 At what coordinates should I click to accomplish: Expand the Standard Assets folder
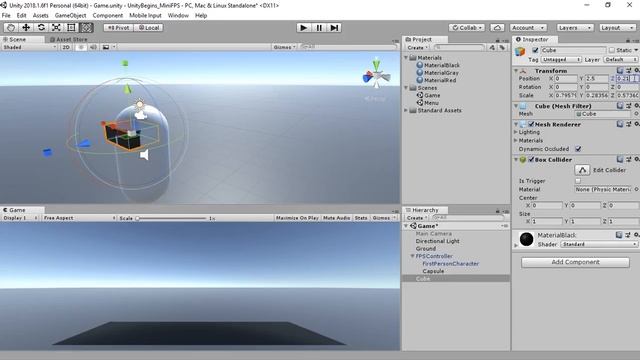tap(406, 110)
